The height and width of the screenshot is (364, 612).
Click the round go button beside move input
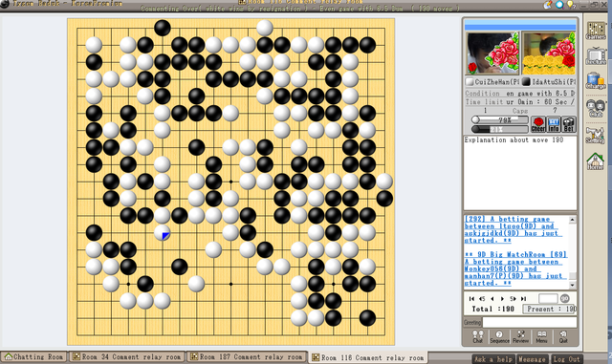tap(565, 298)
